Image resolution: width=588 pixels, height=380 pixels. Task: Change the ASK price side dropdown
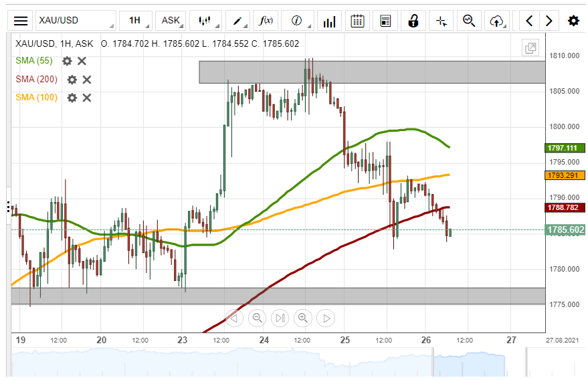pyautogui.click(x=171, y=21)
